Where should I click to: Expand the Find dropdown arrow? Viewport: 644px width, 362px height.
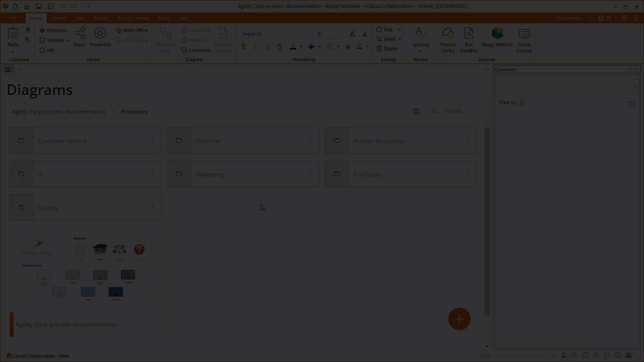400,30
